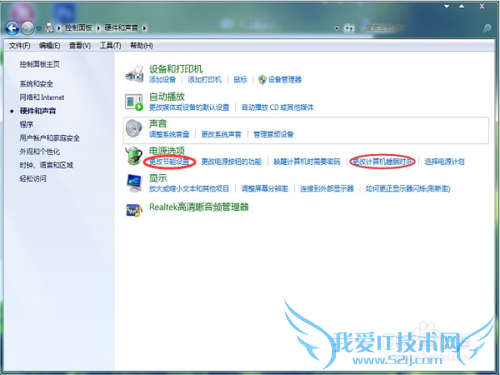The height and width of the screenshot is (375, 500).
Task: Select 硬件和声音 in sidebar
Action: point(38,111)
